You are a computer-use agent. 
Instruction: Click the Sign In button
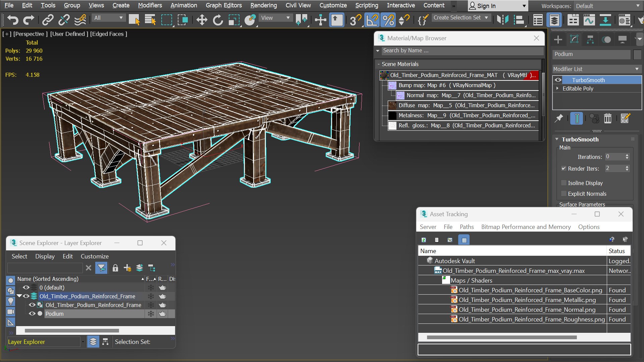[498, 6]
